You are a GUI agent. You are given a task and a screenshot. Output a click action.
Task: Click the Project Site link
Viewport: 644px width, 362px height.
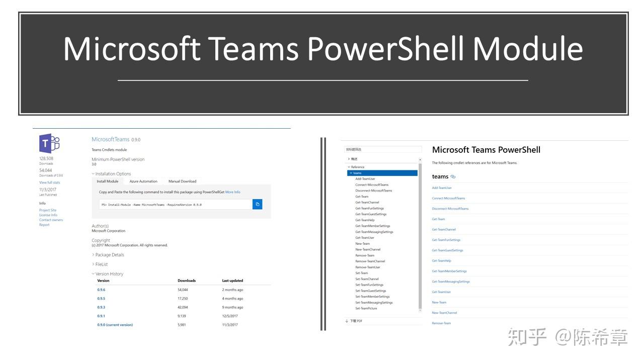click(48, 210)
